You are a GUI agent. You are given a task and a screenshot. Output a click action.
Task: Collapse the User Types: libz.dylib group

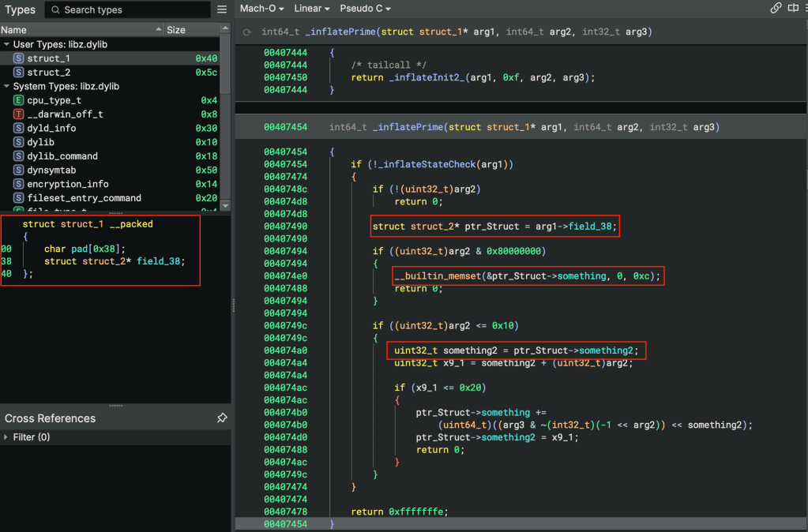(7, 45)
